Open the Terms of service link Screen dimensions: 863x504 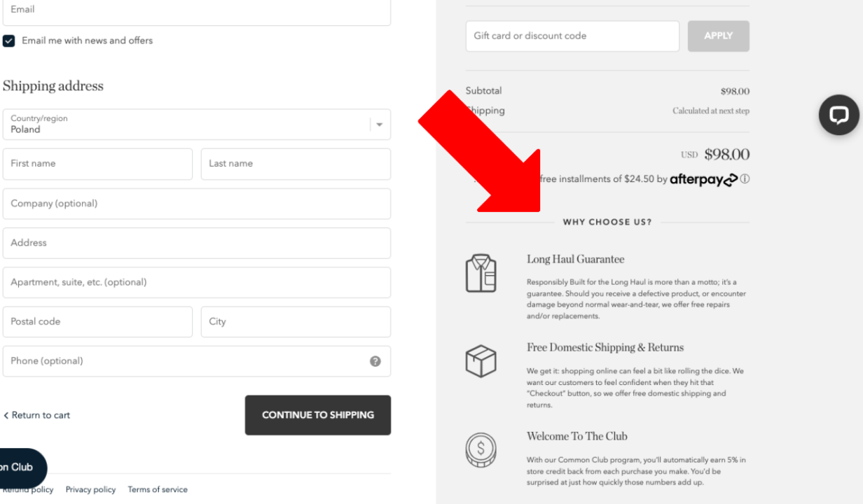click(158, 489)
